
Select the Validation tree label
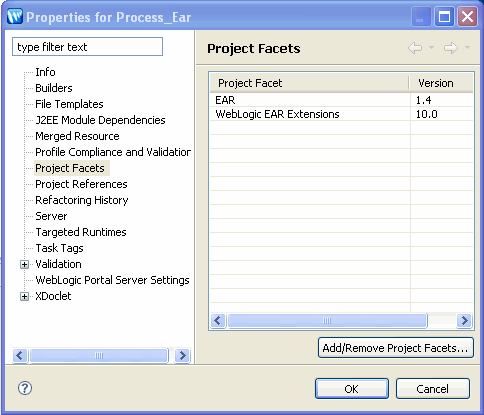pos(58,264)
